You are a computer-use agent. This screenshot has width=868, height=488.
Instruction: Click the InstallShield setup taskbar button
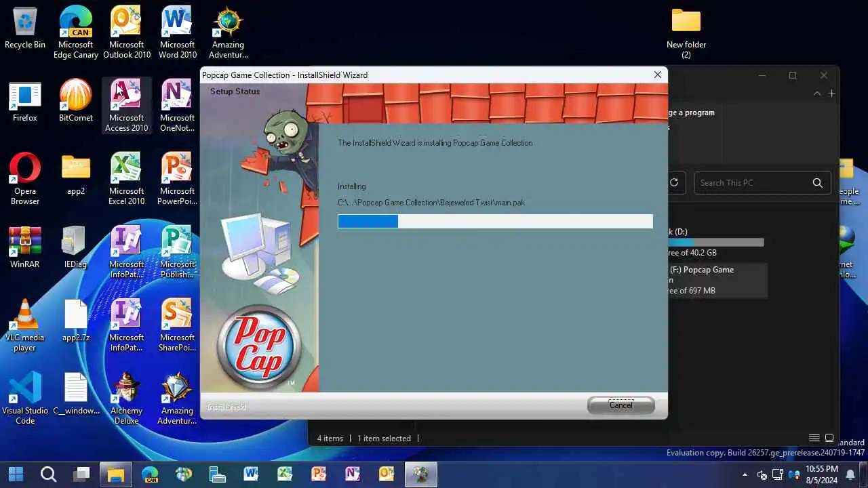(x=420, y=474)
